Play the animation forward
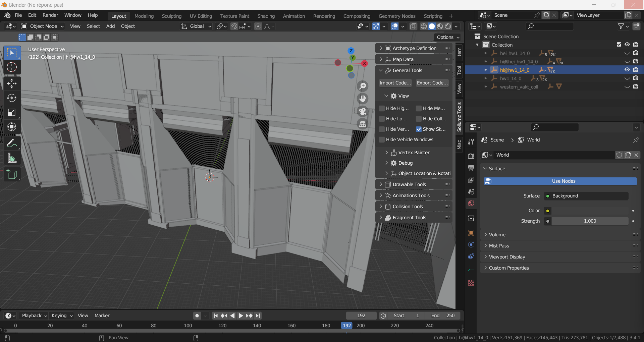Image resolution: width=644 pixels, height=342 pixels. (240, 316)
